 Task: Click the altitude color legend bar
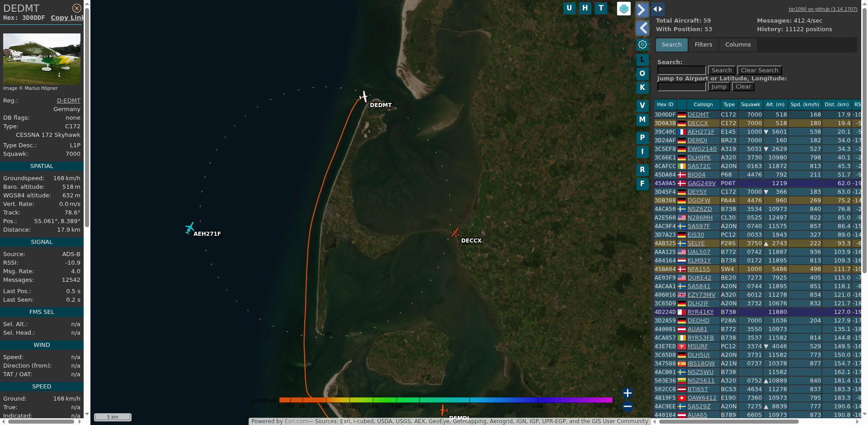pyautogui.click(x=446, y=400)
